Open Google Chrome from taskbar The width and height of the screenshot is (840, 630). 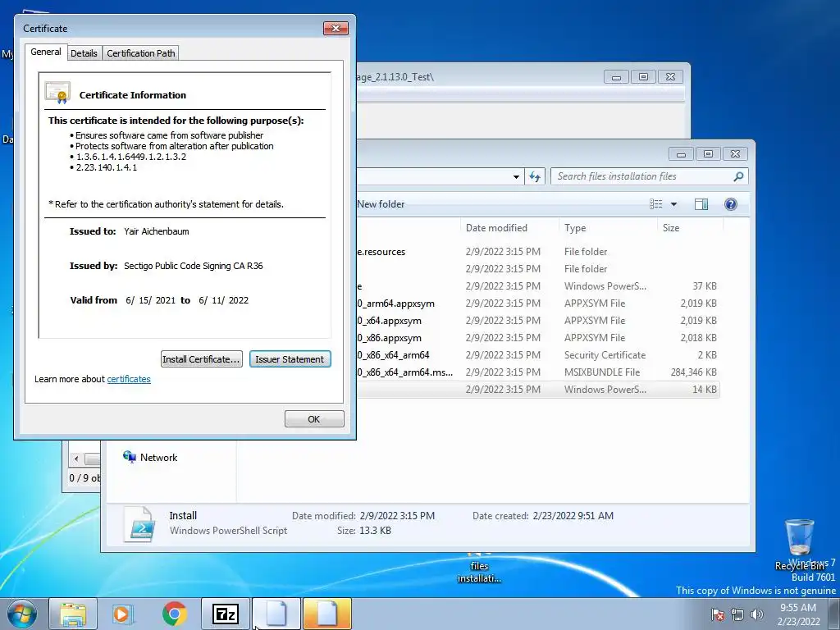click(x=175, y=614)
